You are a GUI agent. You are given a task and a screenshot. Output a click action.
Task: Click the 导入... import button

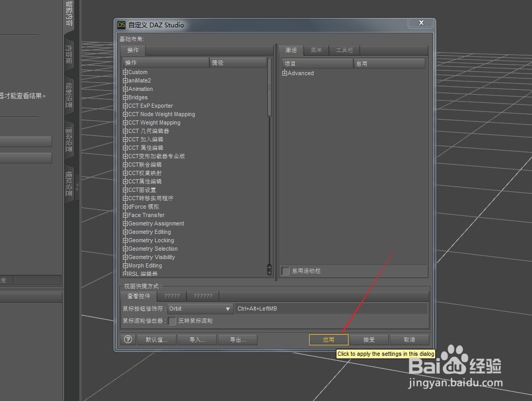click(197, 340)
